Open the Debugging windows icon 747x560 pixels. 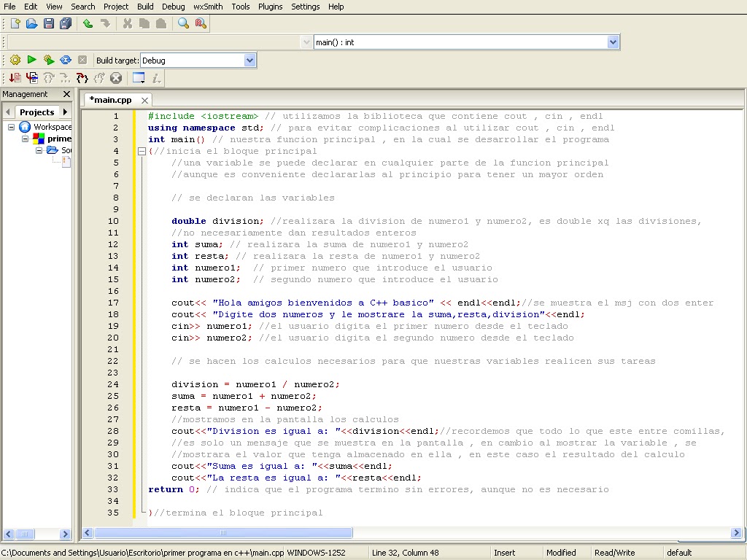[139, 78]
